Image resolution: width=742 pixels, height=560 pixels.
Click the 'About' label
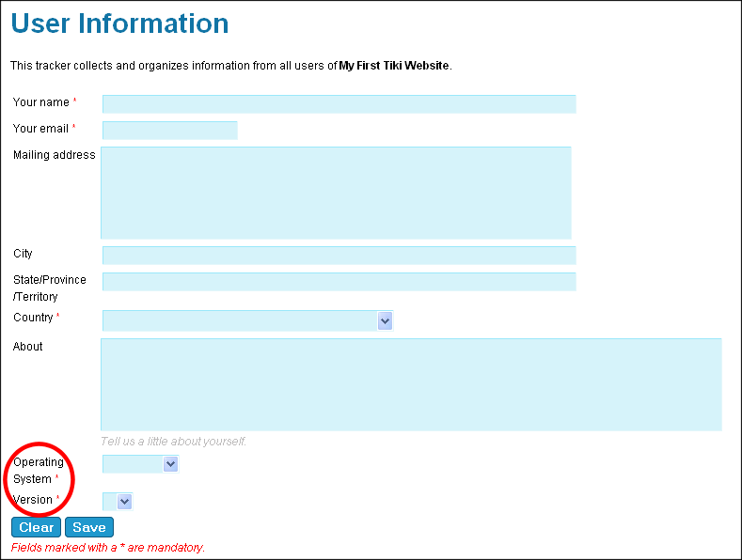[28, 347]
